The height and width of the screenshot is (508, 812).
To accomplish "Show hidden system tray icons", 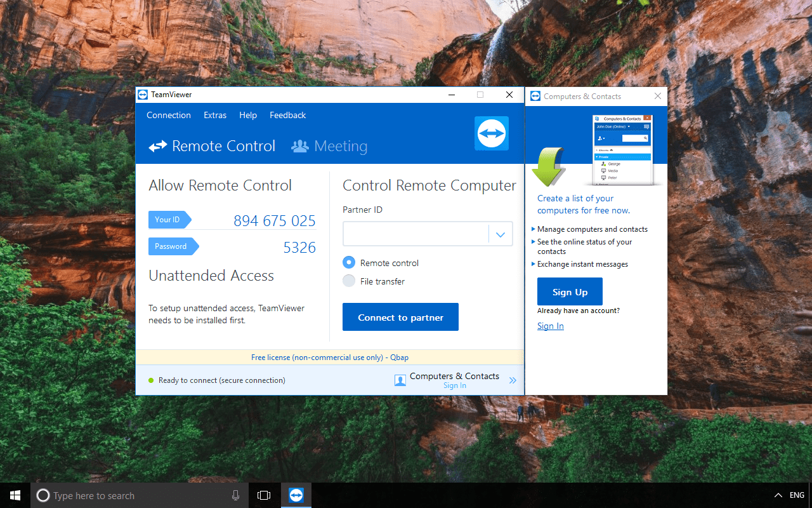I will 778,495.
